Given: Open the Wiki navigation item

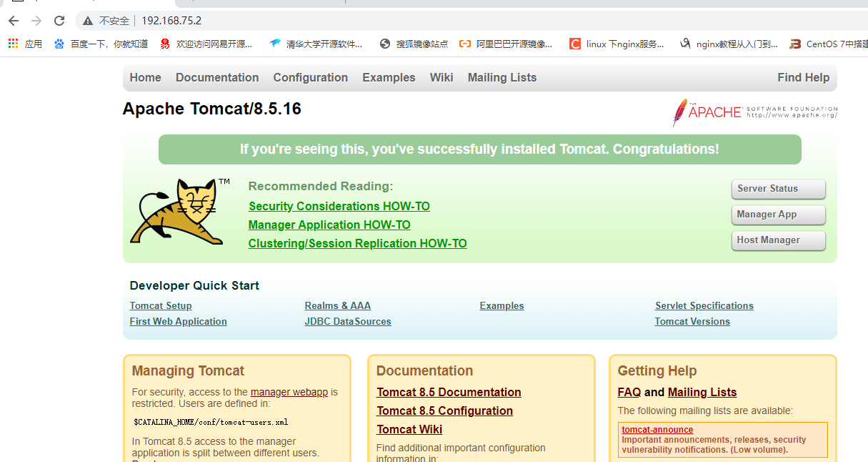Looking at the screenshot, I should [x=442, y=77].
